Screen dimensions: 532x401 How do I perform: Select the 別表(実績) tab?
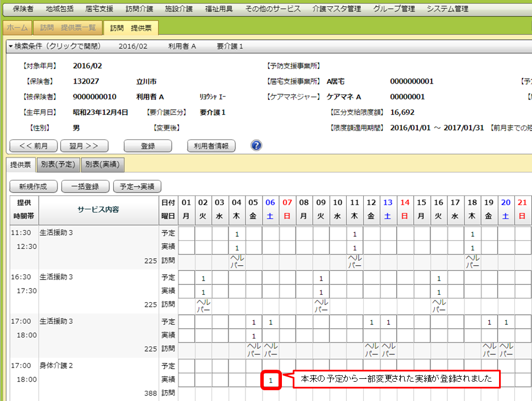pos(102,165)
